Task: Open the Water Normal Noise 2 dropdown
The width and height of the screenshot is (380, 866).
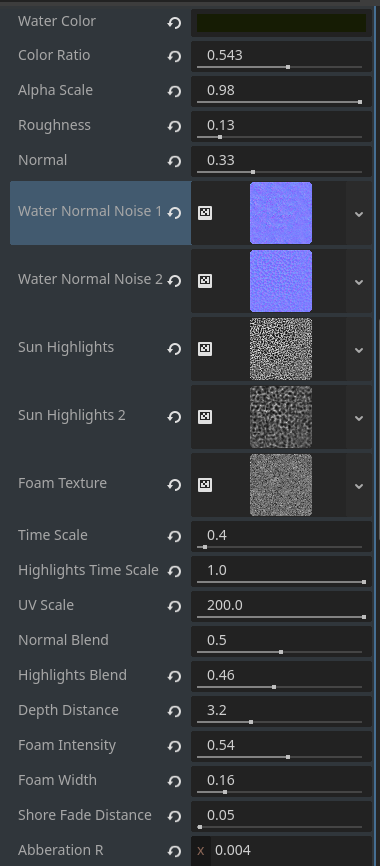Action: [359, 282]
